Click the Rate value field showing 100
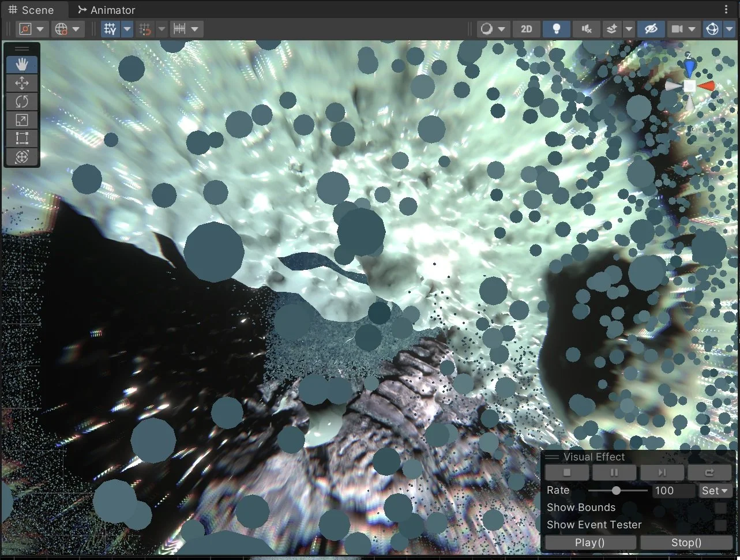 (674, 491)
